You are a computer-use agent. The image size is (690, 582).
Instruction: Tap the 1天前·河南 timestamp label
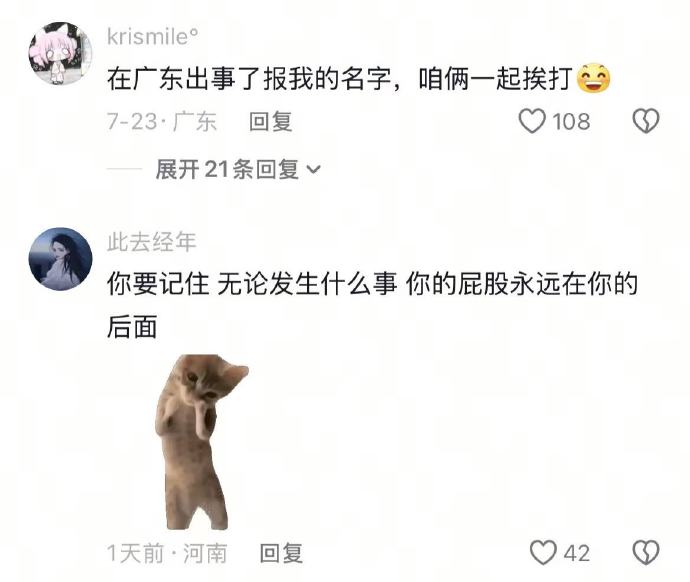click(167, 553)
